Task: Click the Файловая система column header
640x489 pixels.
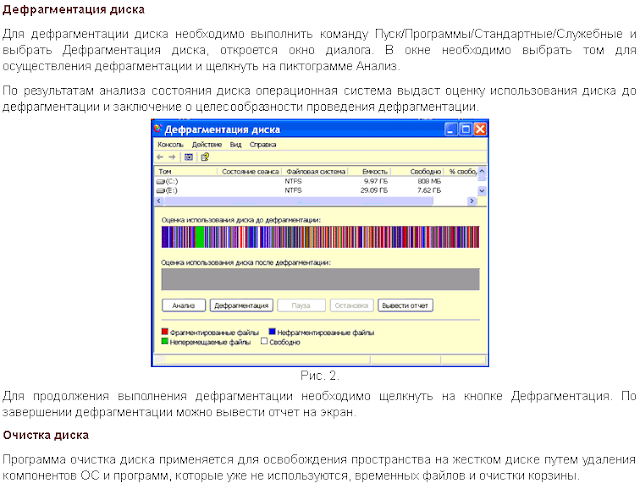Action: 316,171
